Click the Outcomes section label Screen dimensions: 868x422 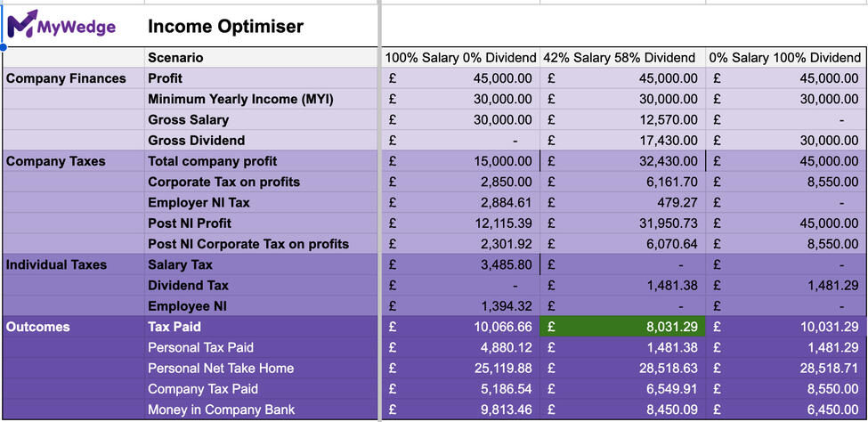pos(37,327)
